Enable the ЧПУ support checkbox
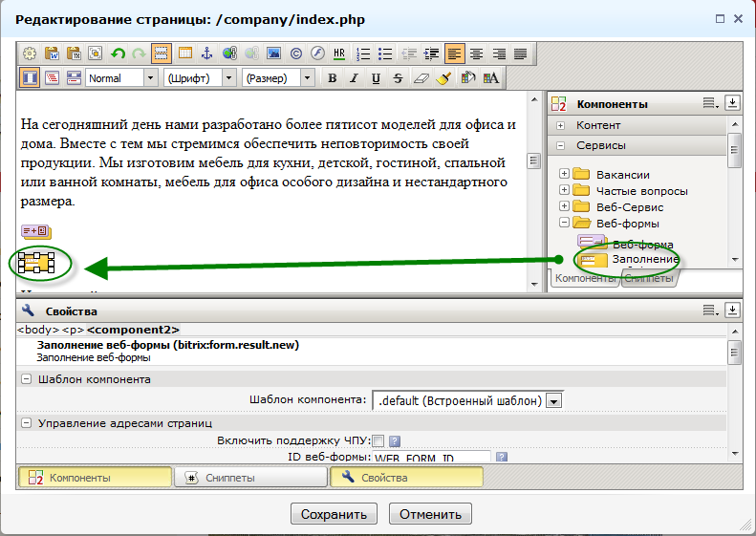Screen dimensions: 756x536 [x=378, y=440]
